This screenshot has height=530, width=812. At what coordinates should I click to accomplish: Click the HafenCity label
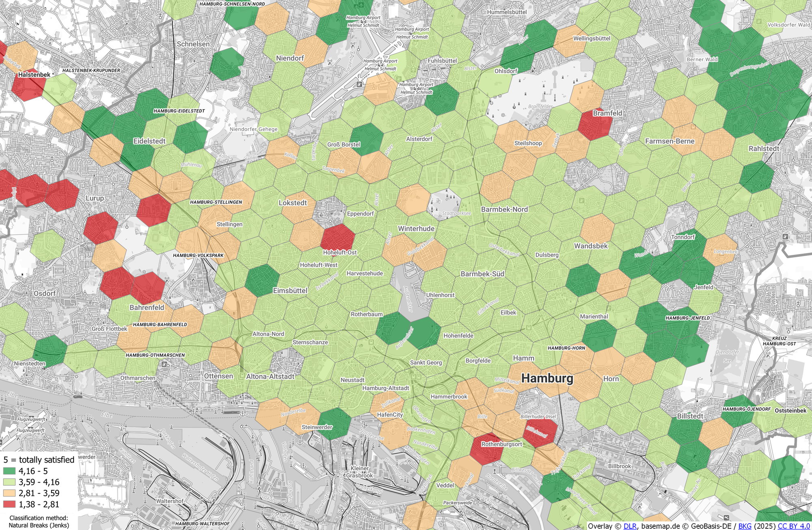(x=390, y=414)
